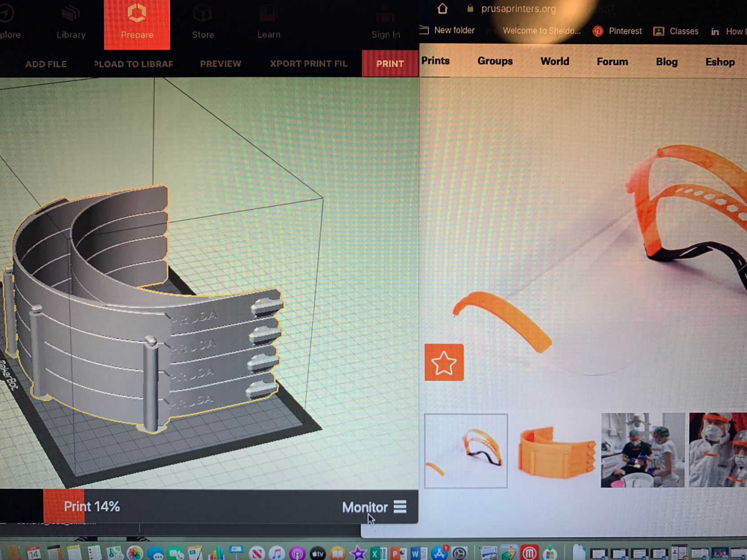Click the red PRINT button
The height and width of the screenshot is (560, 747).
(390, 63)
